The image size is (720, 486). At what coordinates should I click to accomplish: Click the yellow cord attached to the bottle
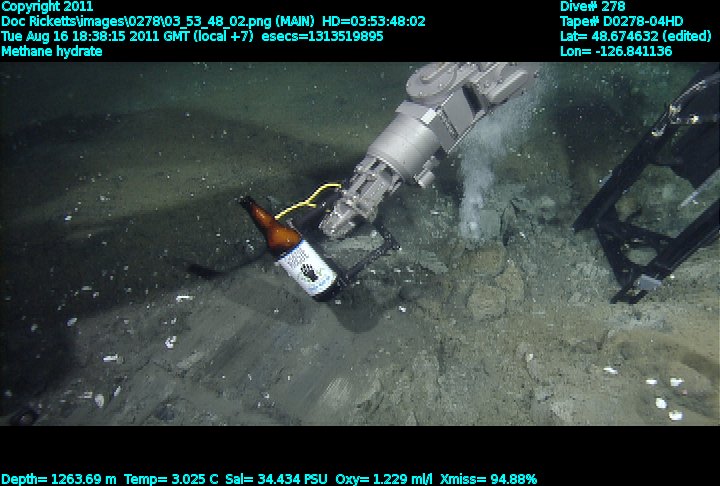point(305,200)
